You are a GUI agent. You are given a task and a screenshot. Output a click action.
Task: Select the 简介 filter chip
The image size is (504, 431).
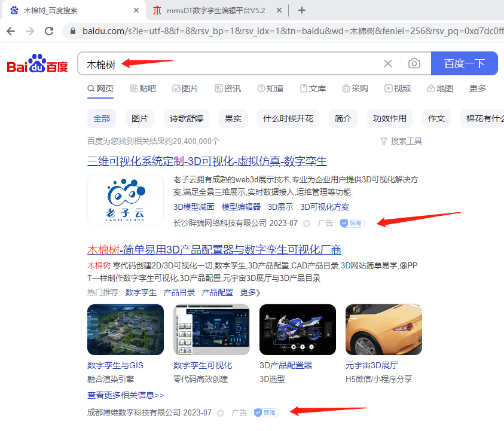click(x=343, y=118)
